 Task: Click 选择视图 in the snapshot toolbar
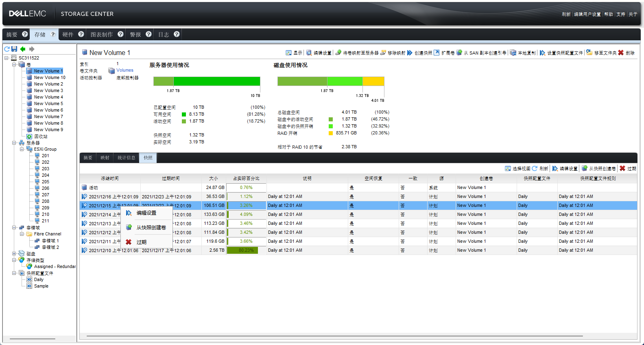click(x=517, y=169)
